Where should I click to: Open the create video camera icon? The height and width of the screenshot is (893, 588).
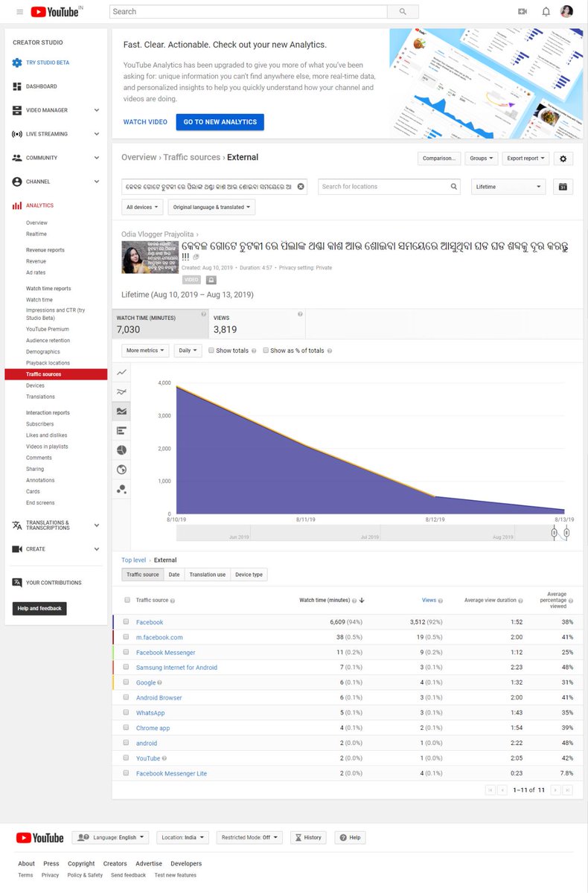point(523,12)
